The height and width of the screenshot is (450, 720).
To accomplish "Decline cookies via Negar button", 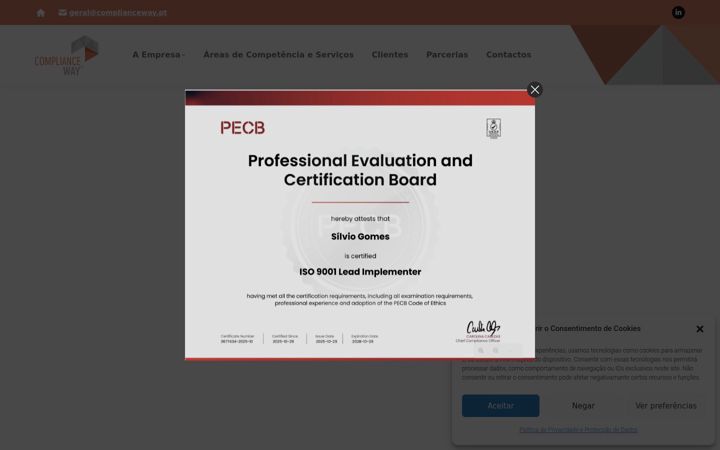I will pos(583,405).
